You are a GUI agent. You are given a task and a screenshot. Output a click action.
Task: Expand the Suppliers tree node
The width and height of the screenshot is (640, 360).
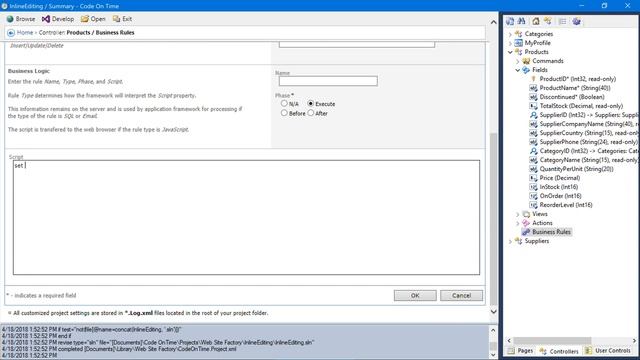[510, 241]
